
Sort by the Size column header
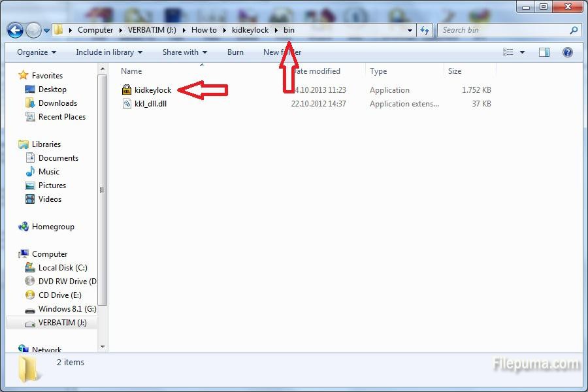455,71
